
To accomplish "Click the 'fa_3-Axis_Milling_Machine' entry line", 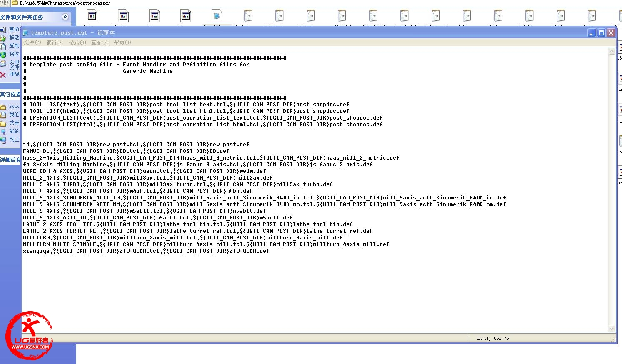I will (x=198, y=165).
